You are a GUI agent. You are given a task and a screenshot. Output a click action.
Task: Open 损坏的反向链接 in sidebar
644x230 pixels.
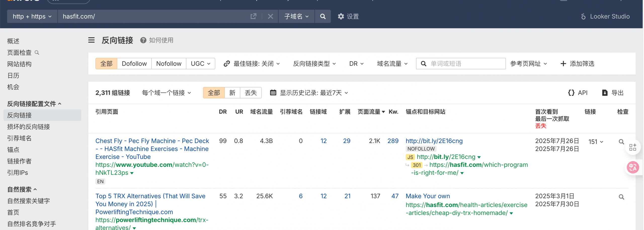click(x=28, y=127)
